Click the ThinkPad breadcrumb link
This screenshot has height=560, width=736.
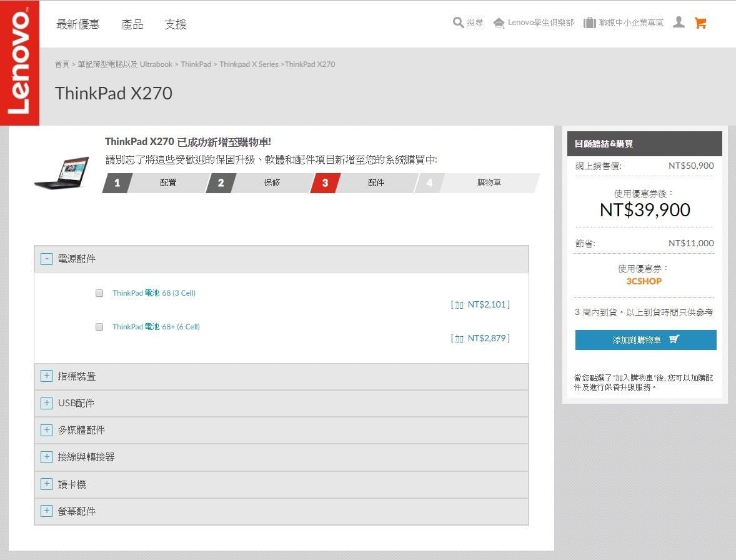(196, 64)
